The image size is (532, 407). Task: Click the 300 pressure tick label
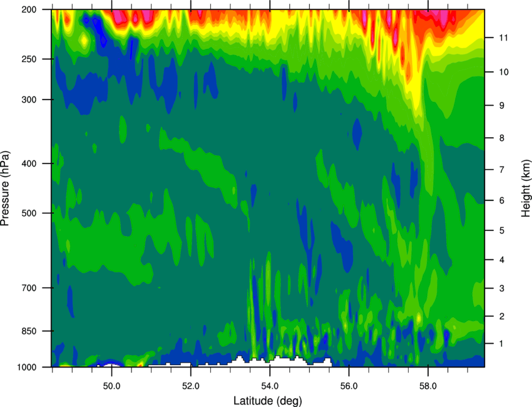pos(29,100)
